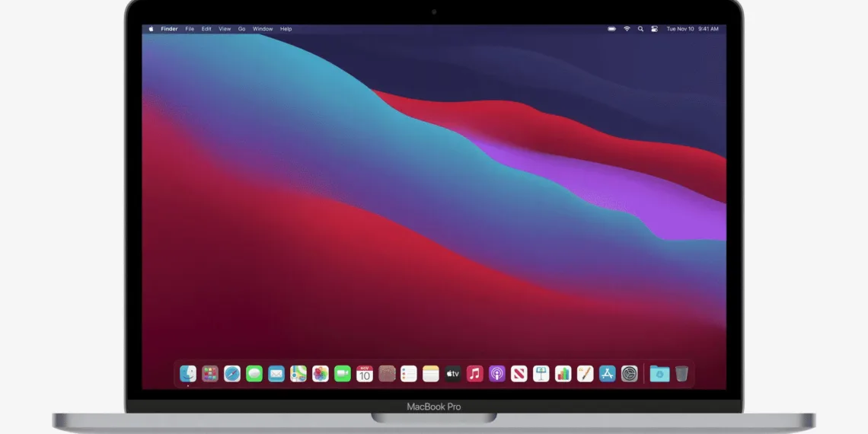Screen dimensions: 868x434
Task: Open the View menu
Action: pos(225,29)
